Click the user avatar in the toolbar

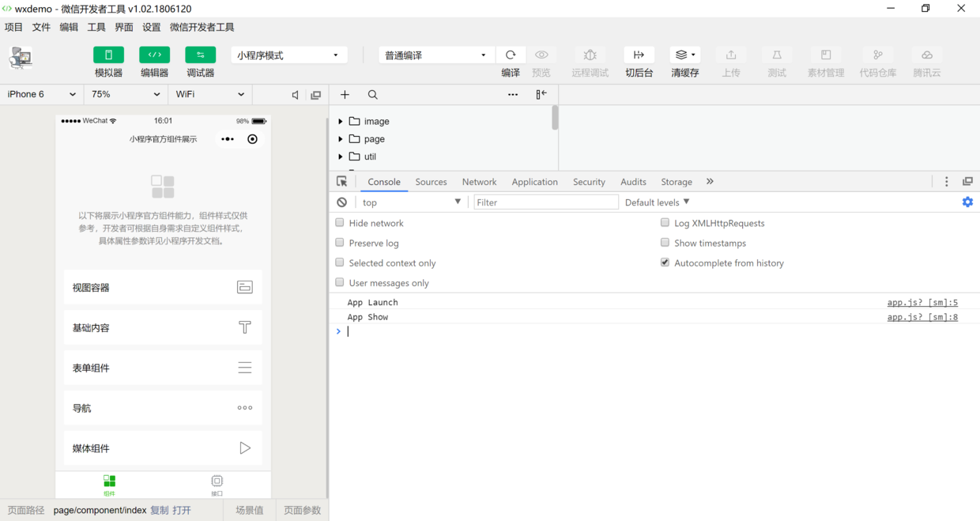tap(21, 58)
